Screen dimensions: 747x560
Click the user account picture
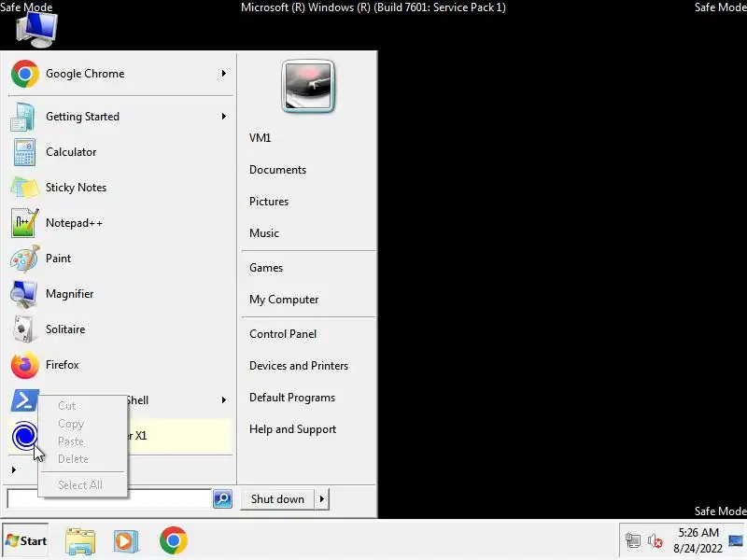[x=308, y=86]
